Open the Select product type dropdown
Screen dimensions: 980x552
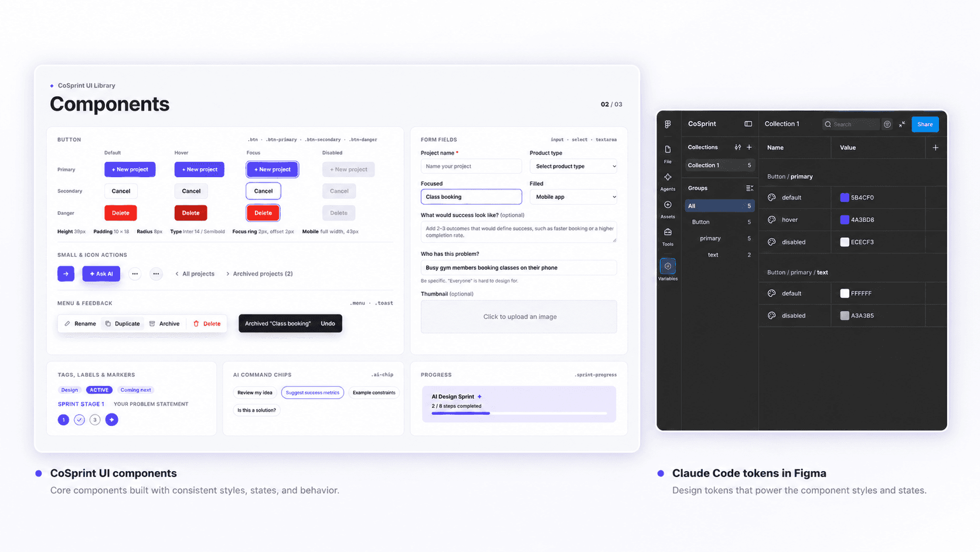pos(573,167)
